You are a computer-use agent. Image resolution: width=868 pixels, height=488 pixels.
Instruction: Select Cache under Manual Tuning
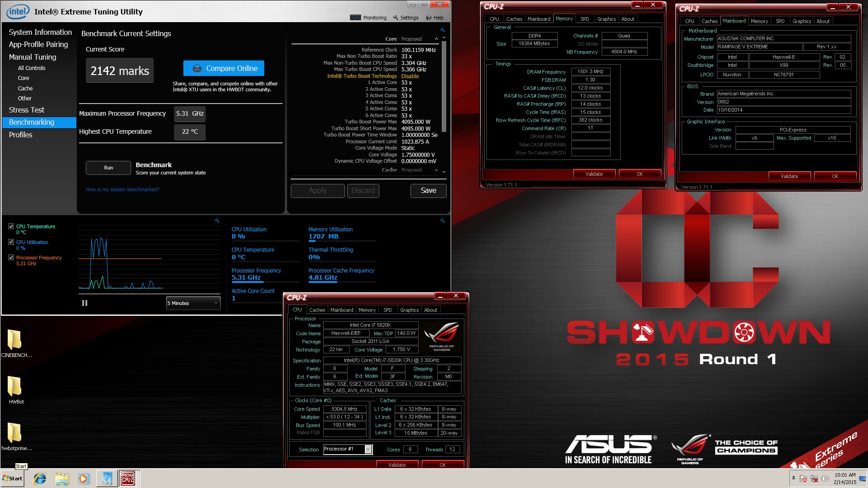pyautogui.click(x=25, y=89)
